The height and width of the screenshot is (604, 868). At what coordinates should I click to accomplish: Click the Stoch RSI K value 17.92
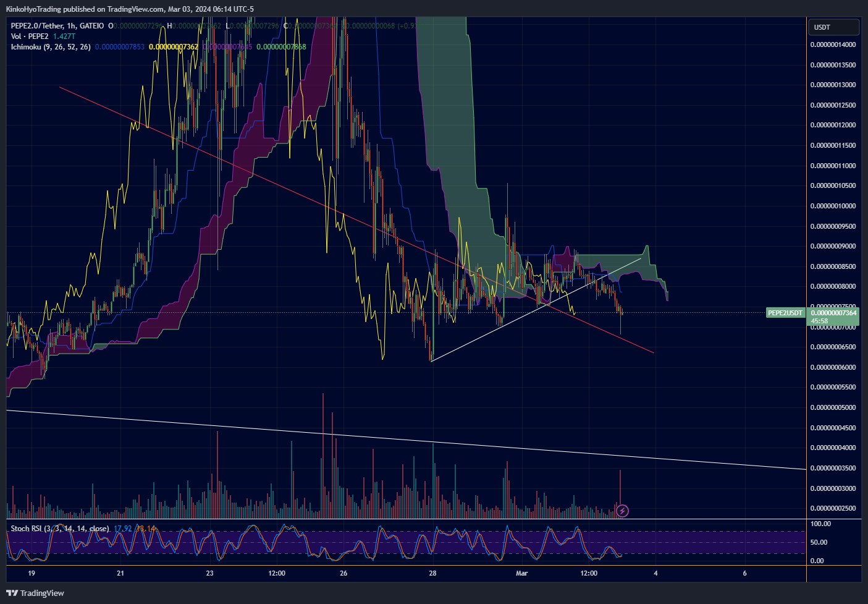click(x=123, y=529)
